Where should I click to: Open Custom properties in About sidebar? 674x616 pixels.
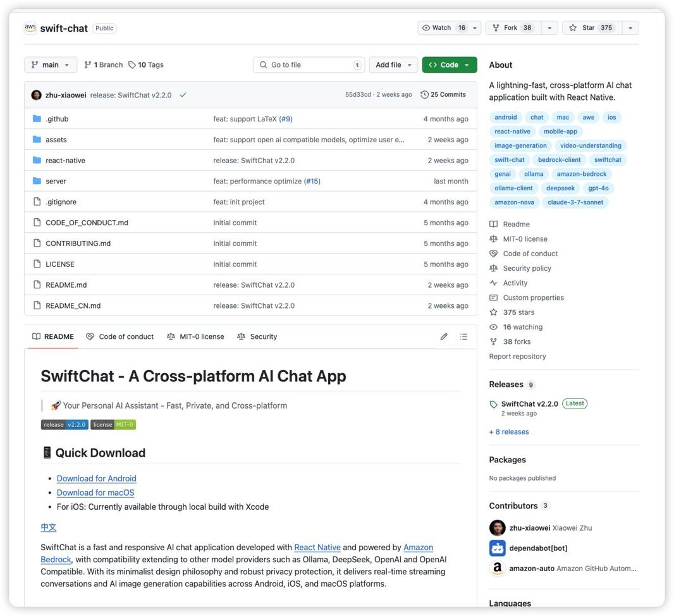pyautogui.click(x=534, y=297)
